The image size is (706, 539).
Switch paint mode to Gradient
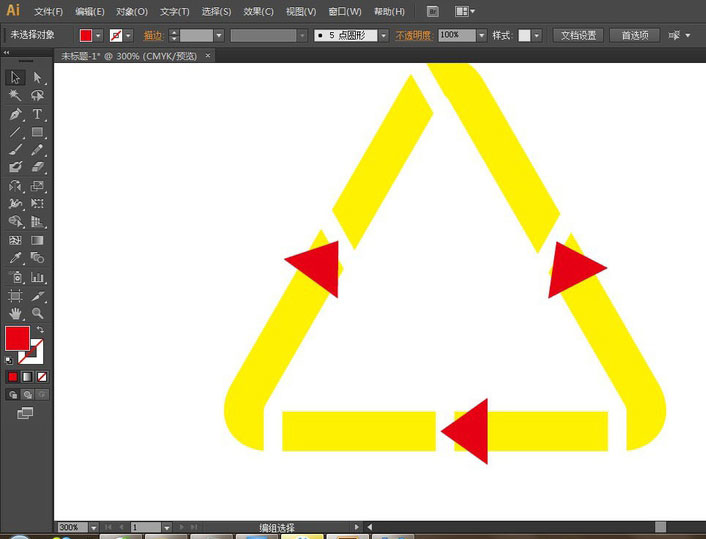tap(27, 377)
